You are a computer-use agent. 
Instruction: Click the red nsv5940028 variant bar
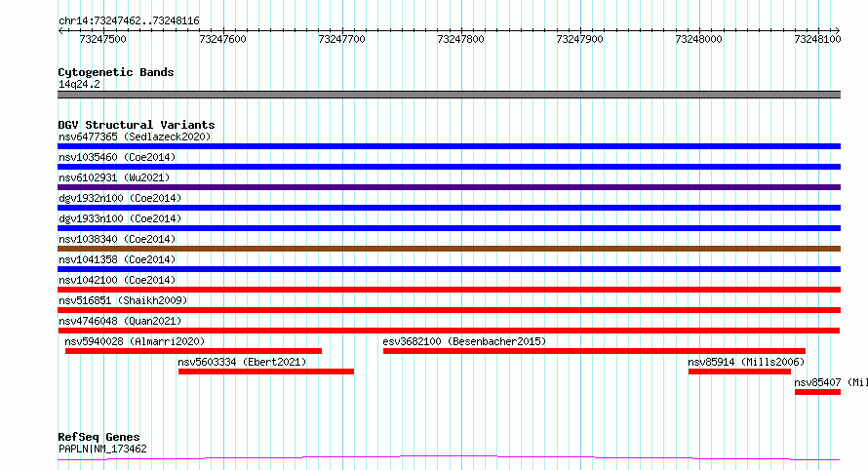point(193,351)
